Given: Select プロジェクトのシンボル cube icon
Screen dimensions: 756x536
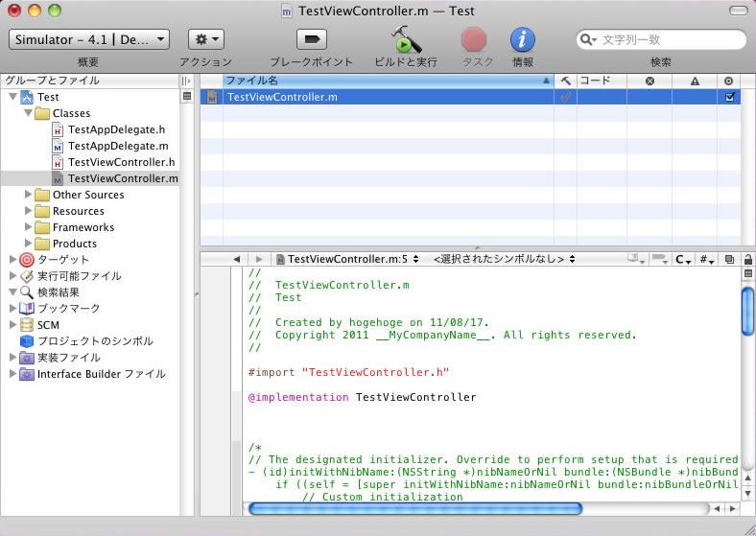Looking at the screenshot, I should pyautogui.click(x=27, y=341).
